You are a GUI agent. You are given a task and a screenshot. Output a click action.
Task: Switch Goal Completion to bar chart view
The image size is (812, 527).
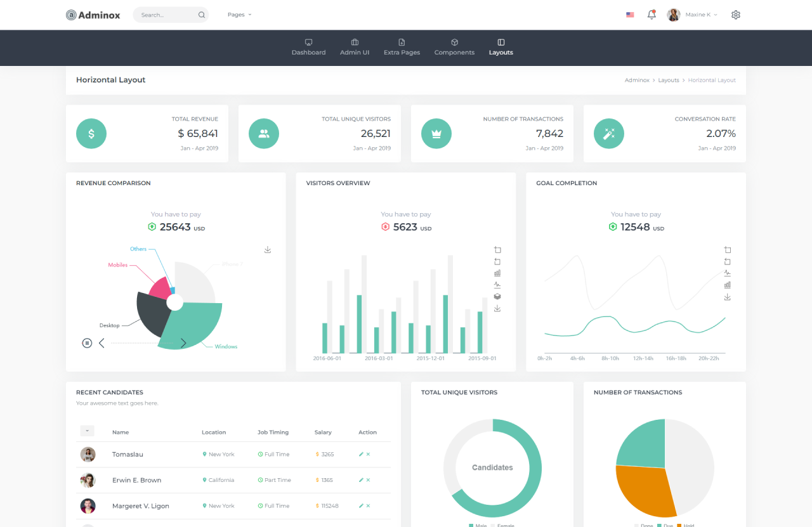pos(728,285)
